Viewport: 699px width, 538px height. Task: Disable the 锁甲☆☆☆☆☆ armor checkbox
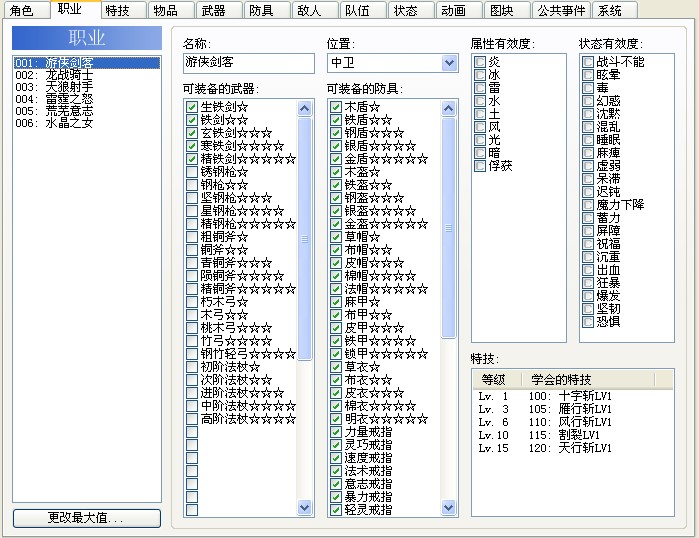(x=336, y=354)
